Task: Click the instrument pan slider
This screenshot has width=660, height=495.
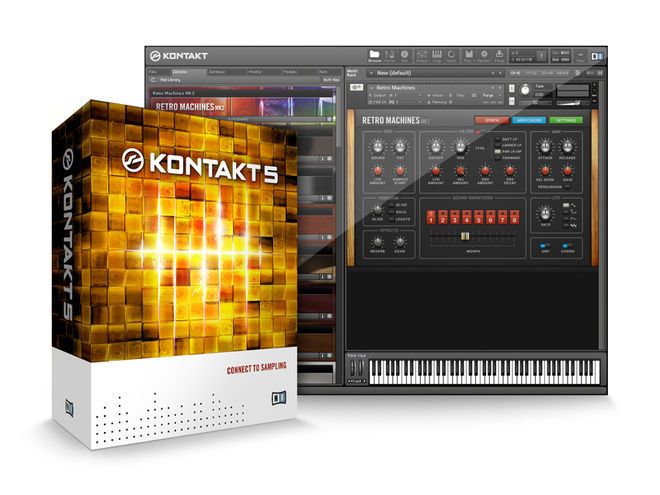Action: [x=535, y=103]
